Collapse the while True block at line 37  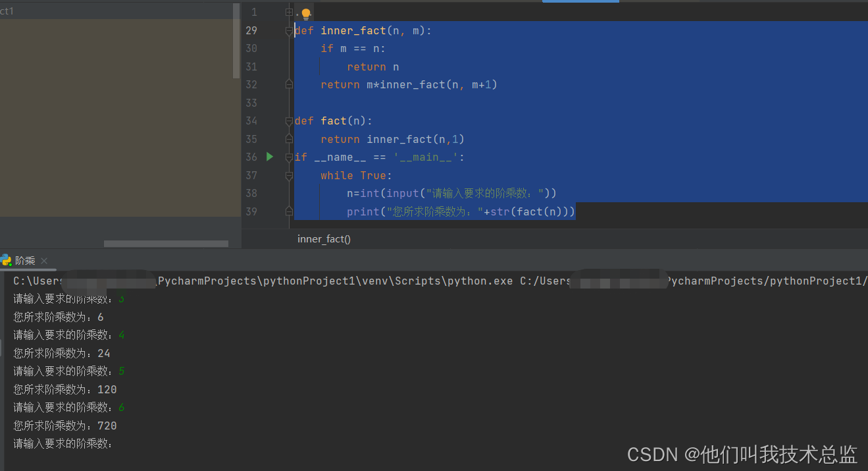click(x=289, y=176)
